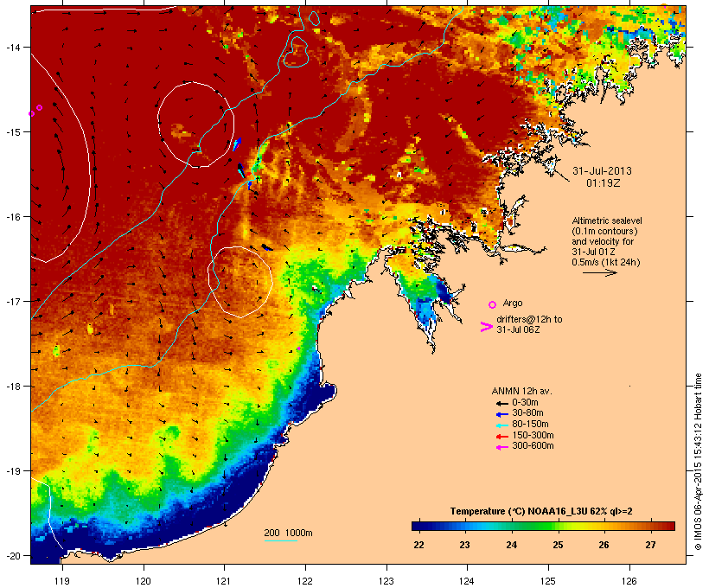Viewport: 709px width, 588px height.
Task: Click the 300-600m depth legend label
Action: click(533, 446)
